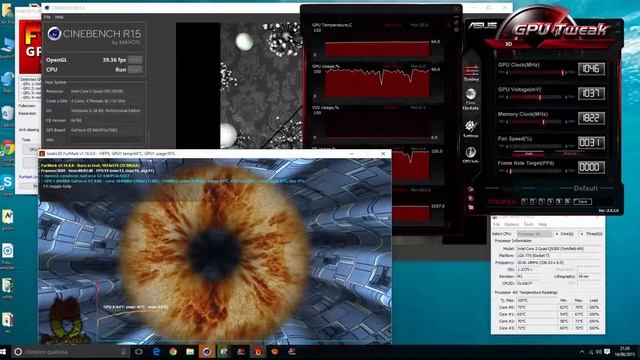Switch to Cinebench on the taskbar
Image resolution: width=640 pixels, height=360 pixels.
pos(207,352)
